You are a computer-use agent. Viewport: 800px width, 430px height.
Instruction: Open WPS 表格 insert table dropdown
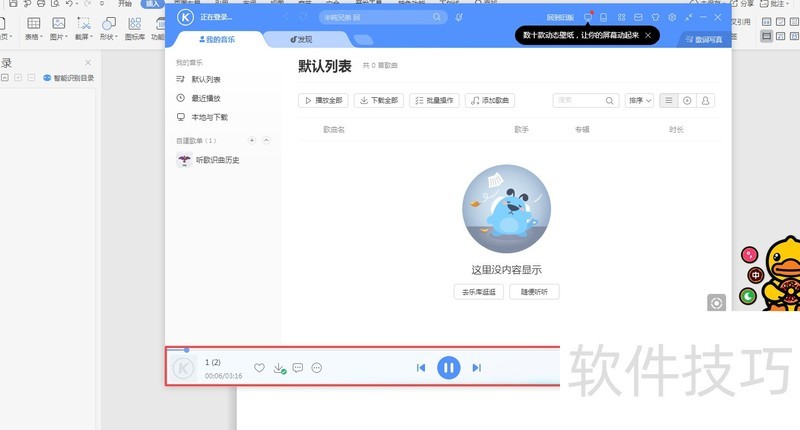(34, 28)
